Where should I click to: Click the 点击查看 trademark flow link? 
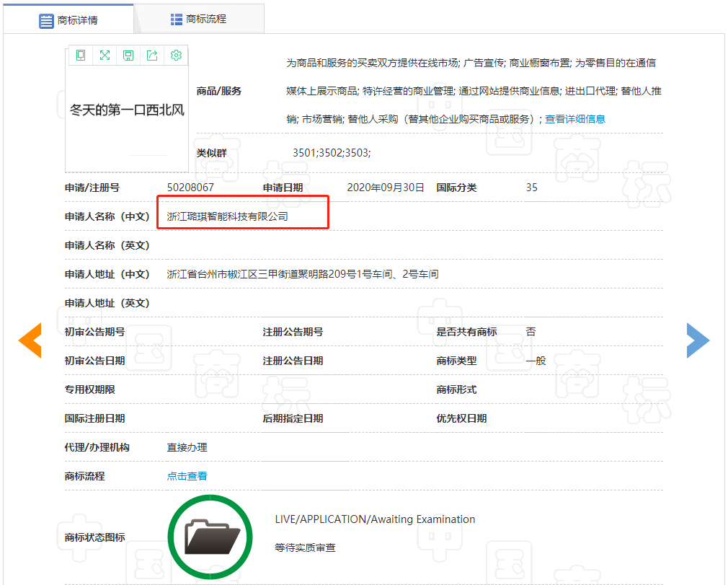coord(187,476)
